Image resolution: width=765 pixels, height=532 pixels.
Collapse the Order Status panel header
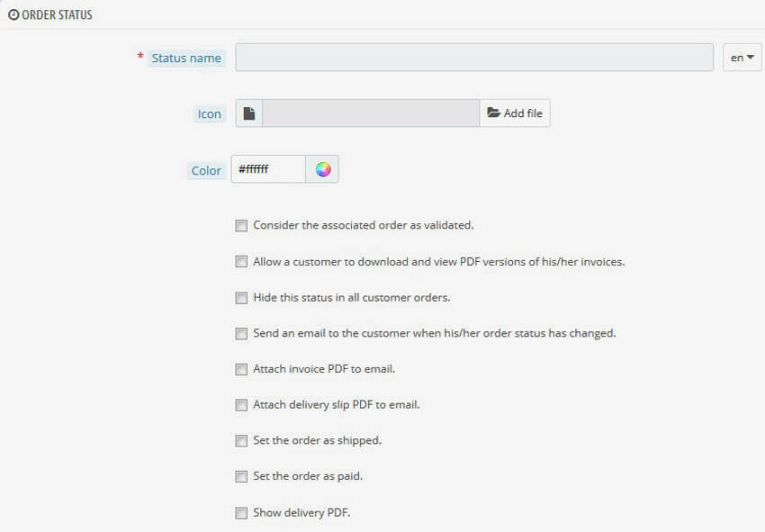click(x=56, y=14)
